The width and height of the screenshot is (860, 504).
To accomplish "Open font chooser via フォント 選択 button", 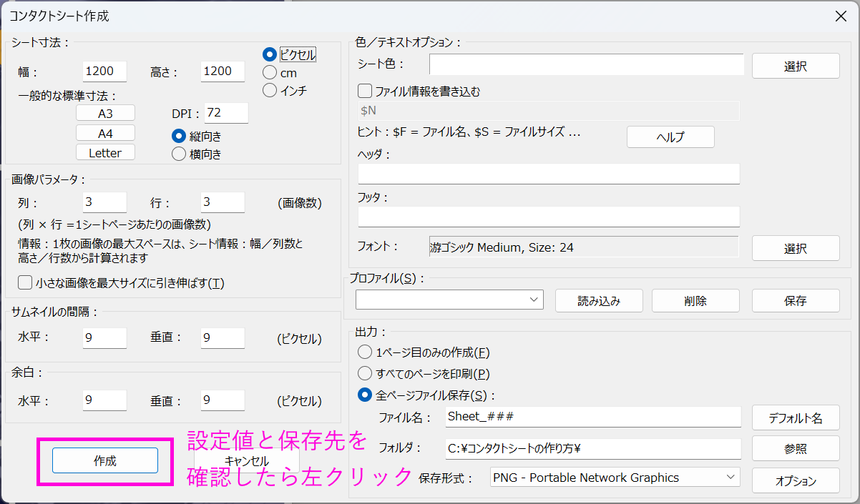I will click(795, 248).
